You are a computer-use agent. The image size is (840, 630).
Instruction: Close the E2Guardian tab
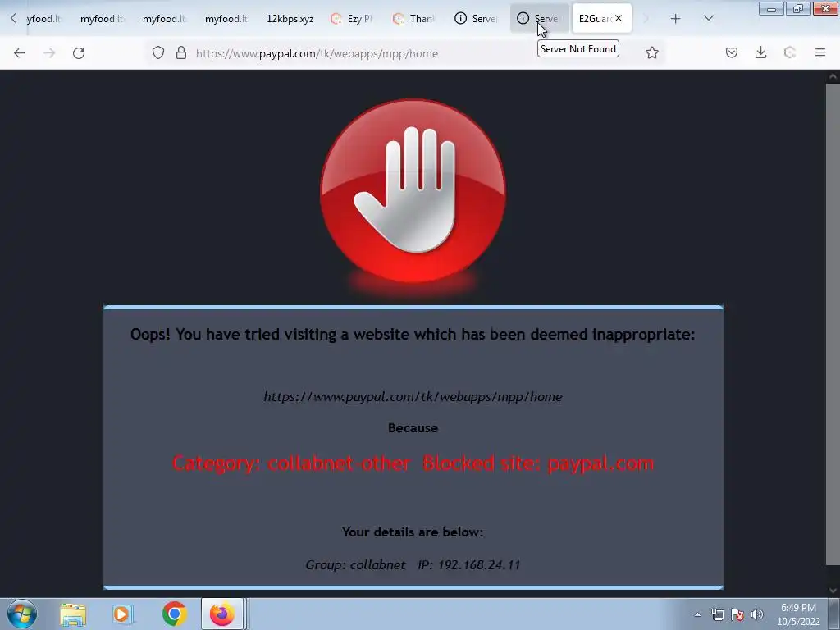pos(619,18)
